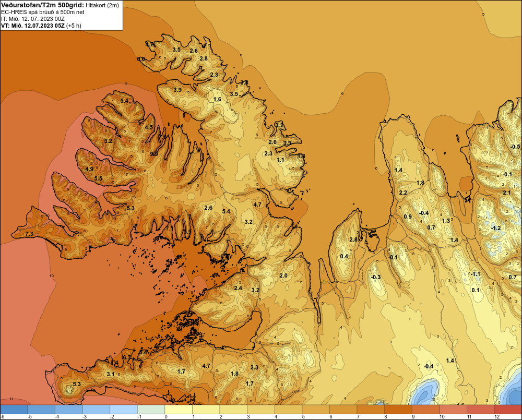Click the legend swatch between 1 and 2

click(206, 410)
